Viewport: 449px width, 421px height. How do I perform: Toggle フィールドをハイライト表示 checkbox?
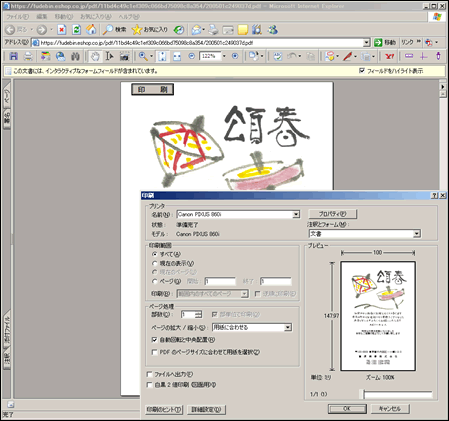(x=362, y=70)
